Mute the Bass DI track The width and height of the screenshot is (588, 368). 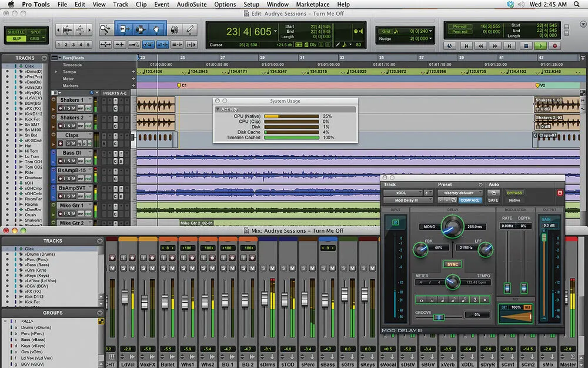73,159
